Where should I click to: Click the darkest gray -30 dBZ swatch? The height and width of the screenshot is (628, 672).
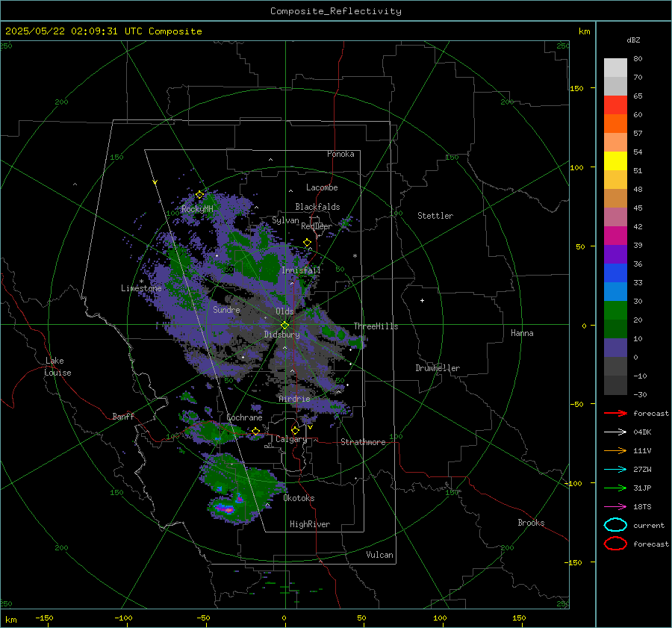point(615,385)
